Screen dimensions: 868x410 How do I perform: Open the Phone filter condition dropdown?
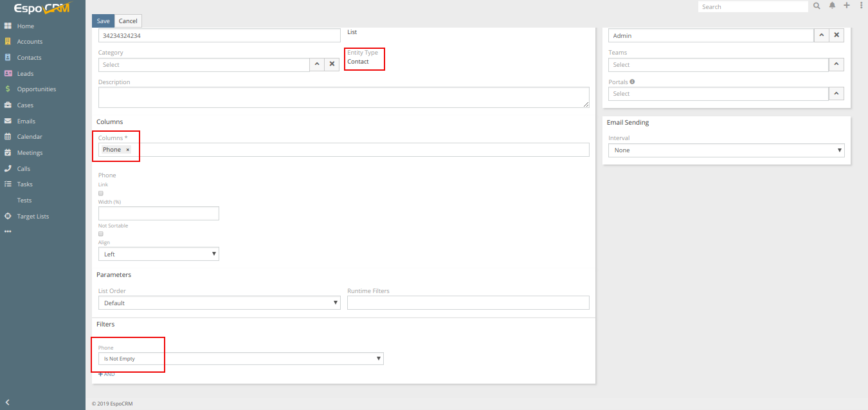point(240,359)
